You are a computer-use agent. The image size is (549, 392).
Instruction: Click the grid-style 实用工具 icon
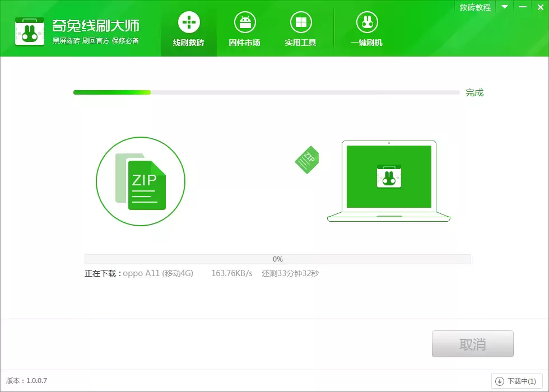(301, 21)
